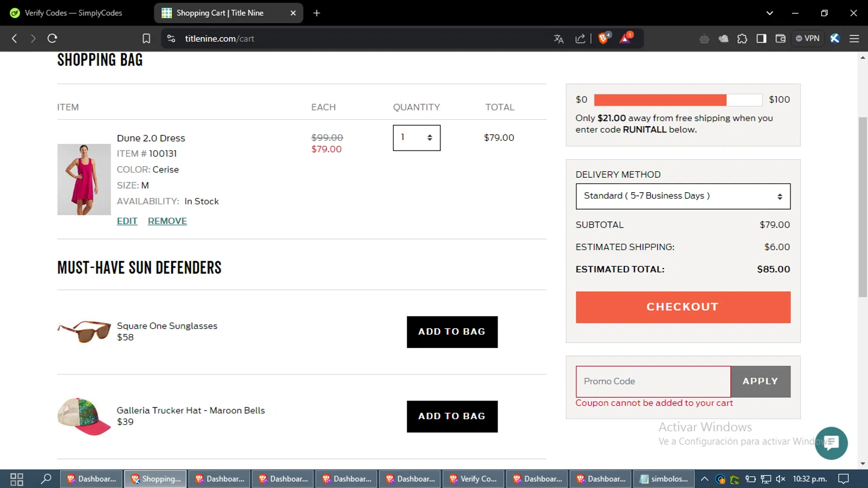Click the ITEM # 100131 text
Image resolution: width=868 pixels, height=488 pixels.
tap(147, 153)
